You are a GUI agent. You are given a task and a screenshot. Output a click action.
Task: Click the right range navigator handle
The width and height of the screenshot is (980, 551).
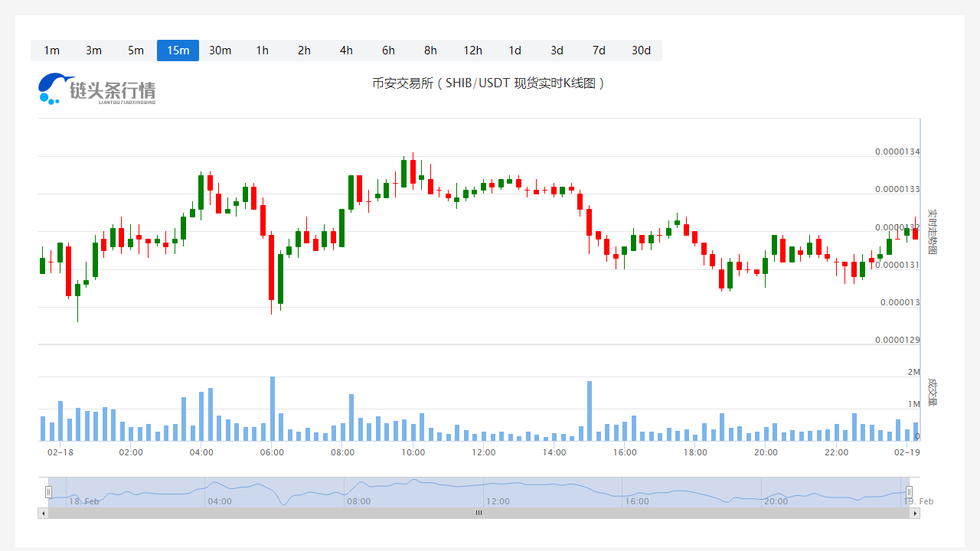pos(909,492)
